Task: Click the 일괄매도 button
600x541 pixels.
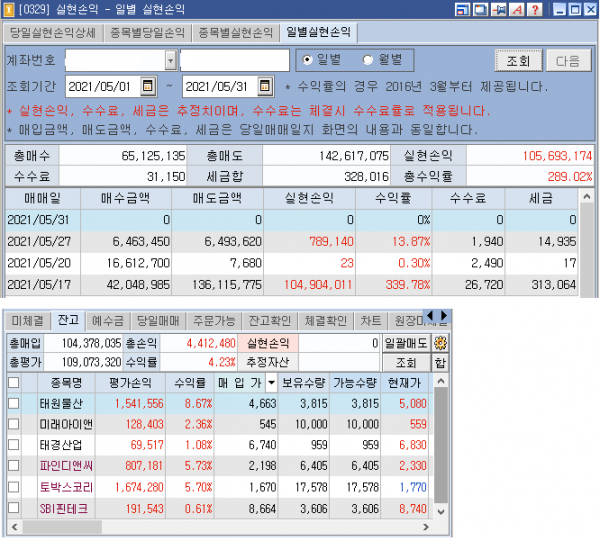Action: (406, 343)
